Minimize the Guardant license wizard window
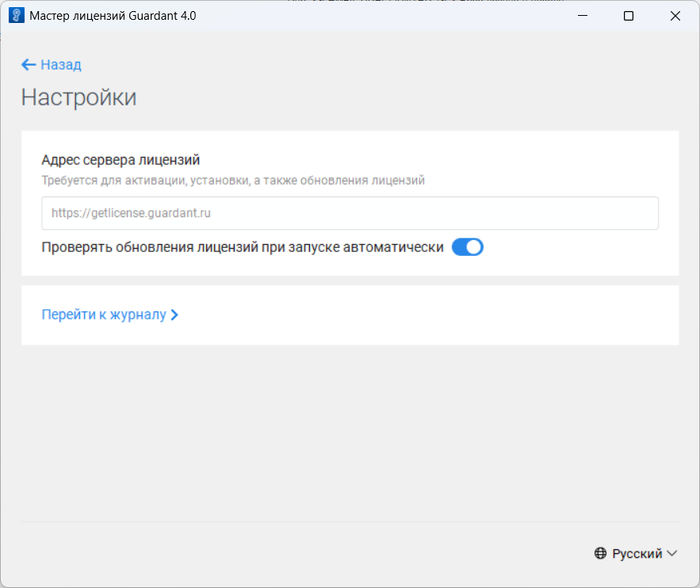The width and height of the screenshot is (700, 588). [x=583, y=16]
